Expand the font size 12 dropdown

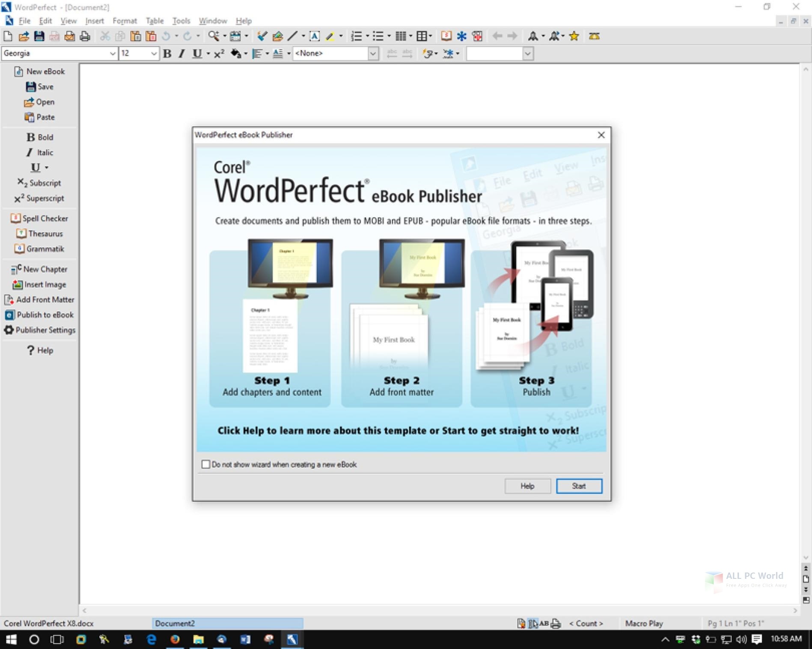[x=154, y=53]
